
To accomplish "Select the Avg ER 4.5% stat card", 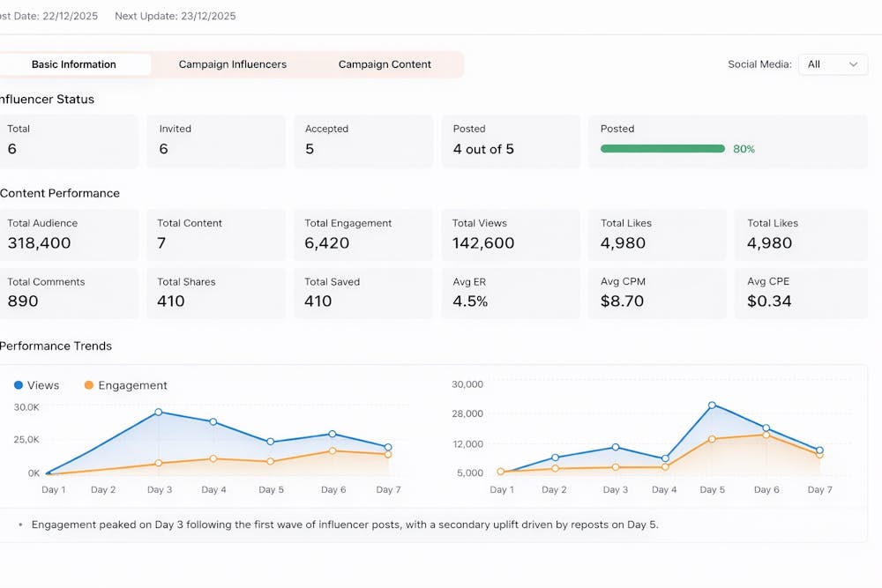I will coord(510,293).
